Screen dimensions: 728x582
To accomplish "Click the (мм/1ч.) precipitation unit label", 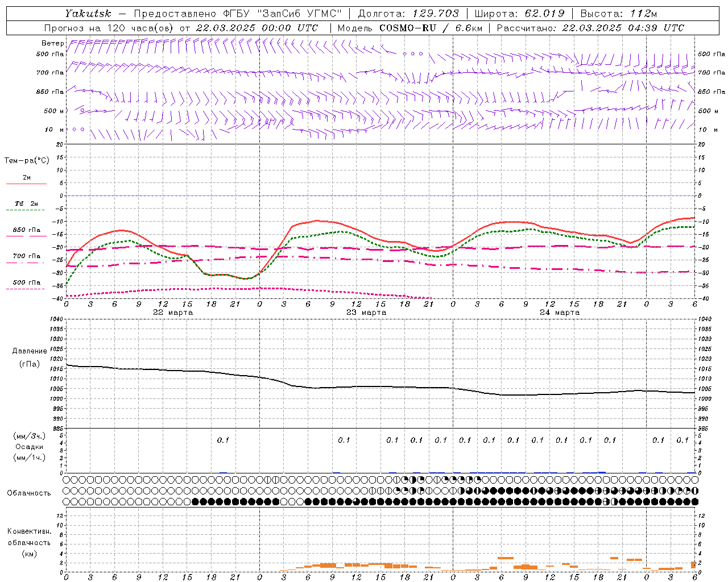I will [x=29, y=458].
